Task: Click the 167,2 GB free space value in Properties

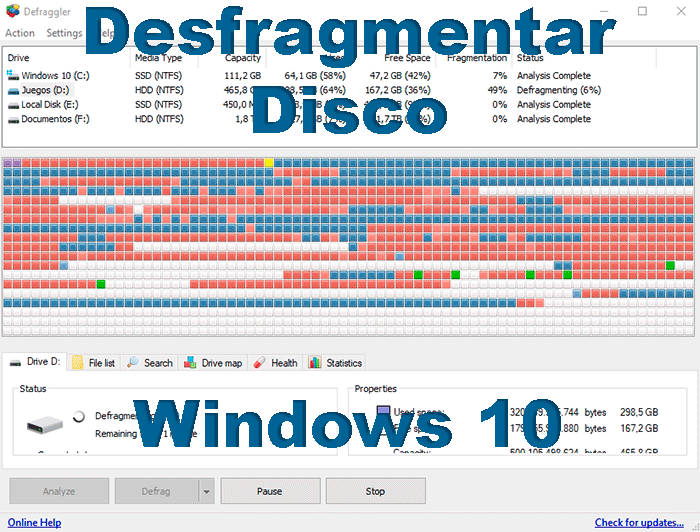Action: coord(639,428)
